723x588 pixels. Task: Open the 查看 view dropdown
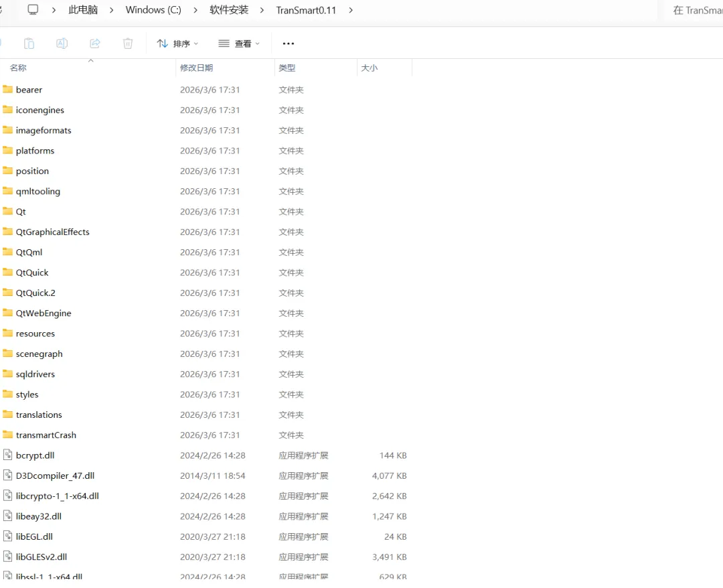tap(239, 44)
